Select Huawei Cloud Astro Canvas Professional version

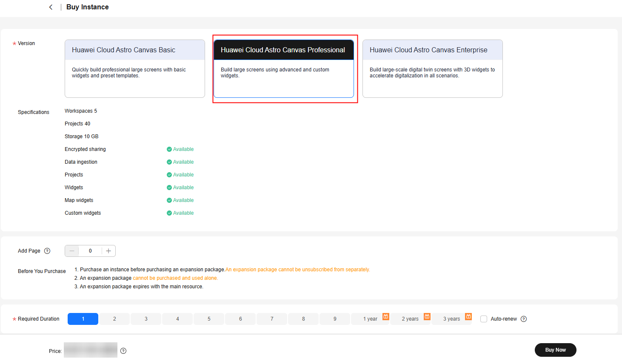(284, 68)
